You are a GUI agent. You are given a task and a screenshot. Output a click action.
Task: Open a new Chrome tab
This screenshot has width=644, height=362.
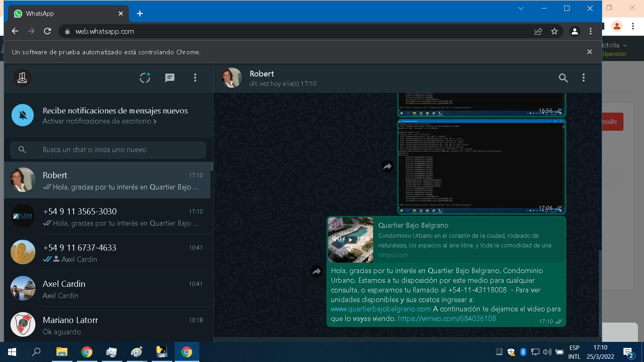[x=140, y=14]
